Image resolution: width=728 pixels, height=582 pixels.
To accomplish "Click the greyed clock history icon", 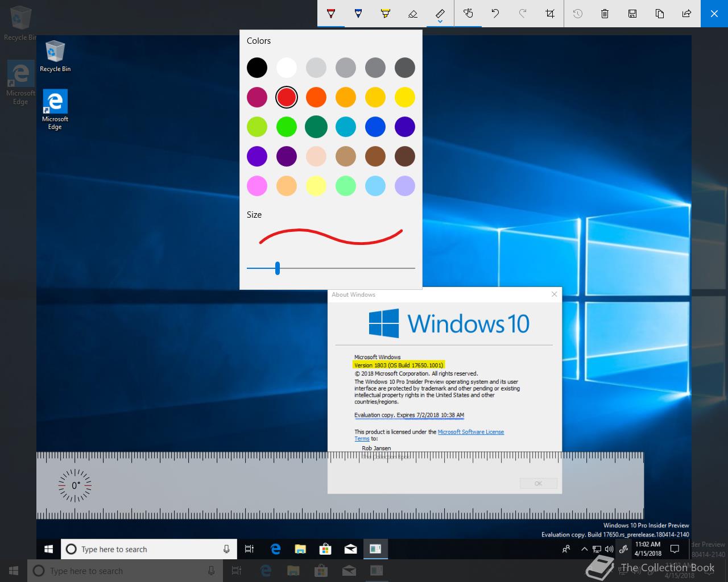I will tap(578, 14).
